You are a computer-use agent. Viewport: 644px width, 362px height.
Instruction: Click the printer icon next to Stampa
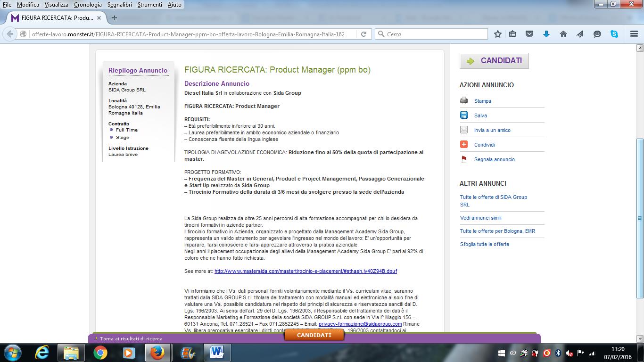point(464,100)
